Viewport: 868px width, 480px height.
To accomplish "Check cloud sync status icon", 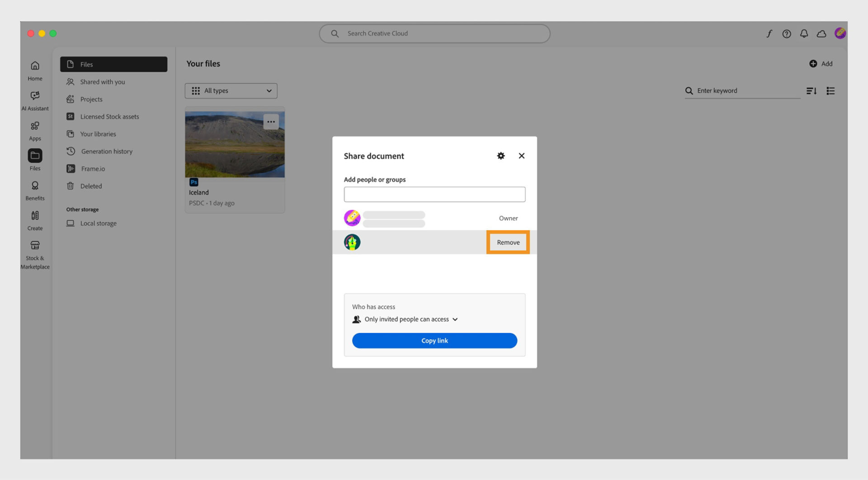I will tap(821, 33).
